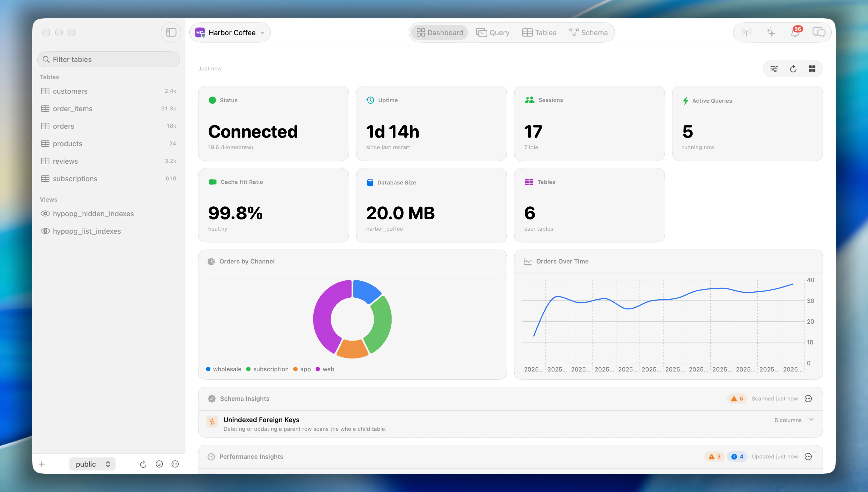Click the Schema Insights 5 warnings badge
The height and width of the screenshot is (492, 868).
(737, 399)
